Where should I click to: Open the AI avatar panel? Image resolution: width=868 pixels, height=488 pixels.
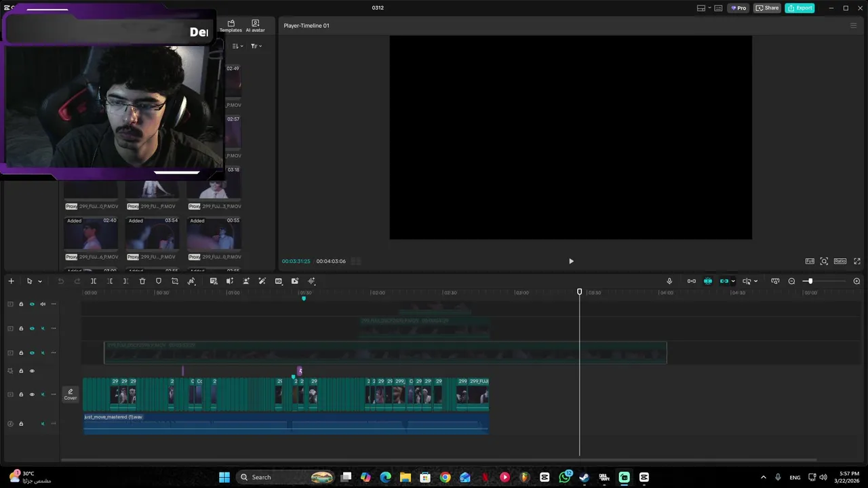coord(255,26)
